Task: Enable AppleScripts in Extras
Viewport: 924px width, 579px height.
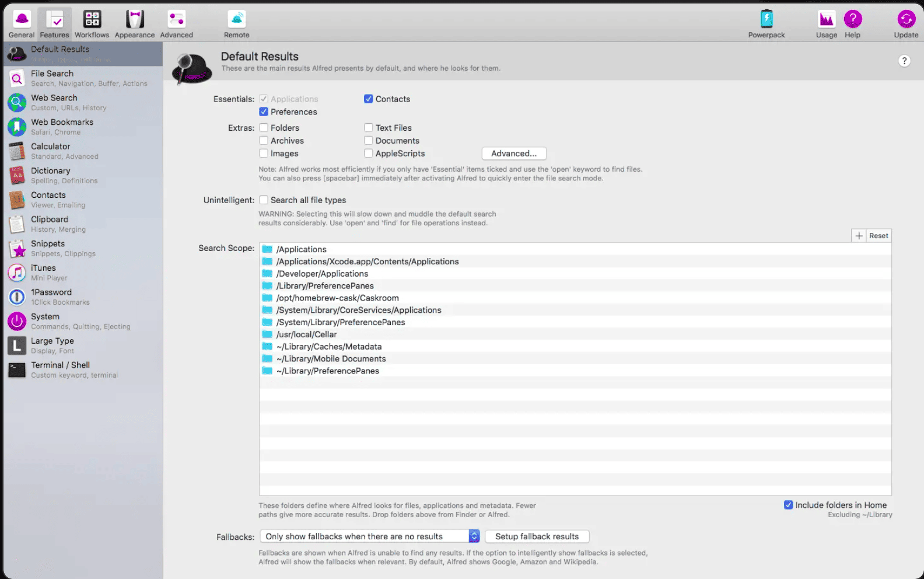Action: [369, 154]
